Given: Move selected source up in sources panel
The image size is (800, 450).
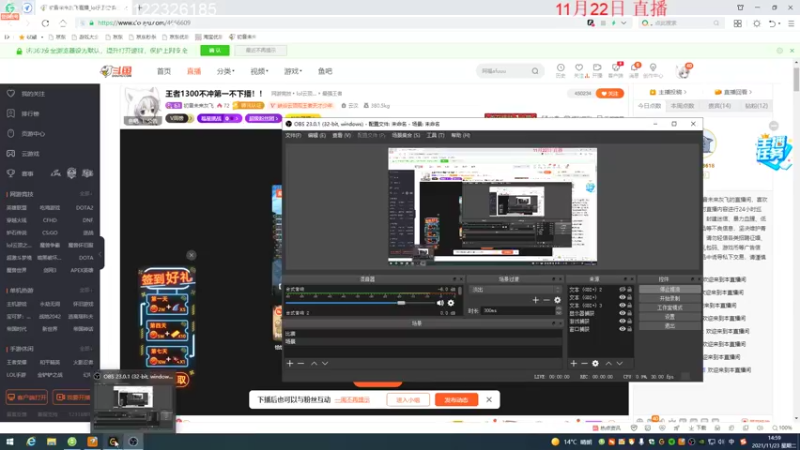Looking at the screenshot, I should coord(608,363).
